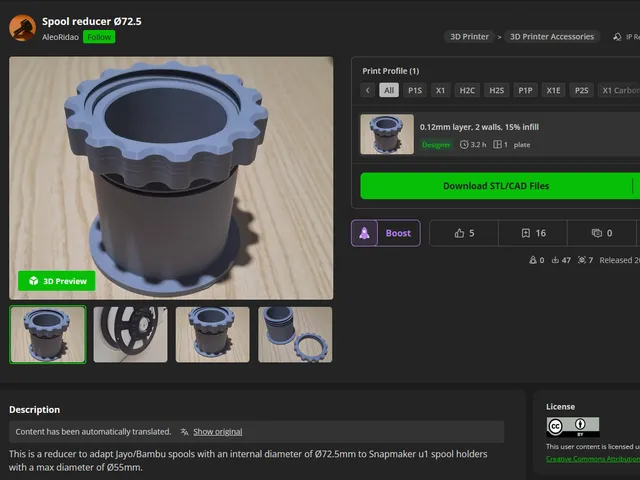Filter print profiles by P2S
The image size is (640, 480).
(582, 90)
